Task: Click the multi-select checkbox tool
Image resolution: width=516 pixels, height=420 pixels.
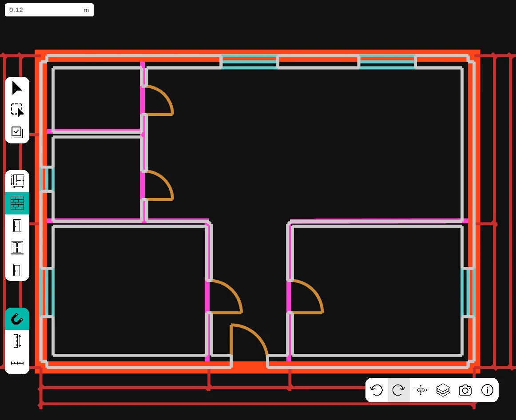Action: click(x=17, y=132)
